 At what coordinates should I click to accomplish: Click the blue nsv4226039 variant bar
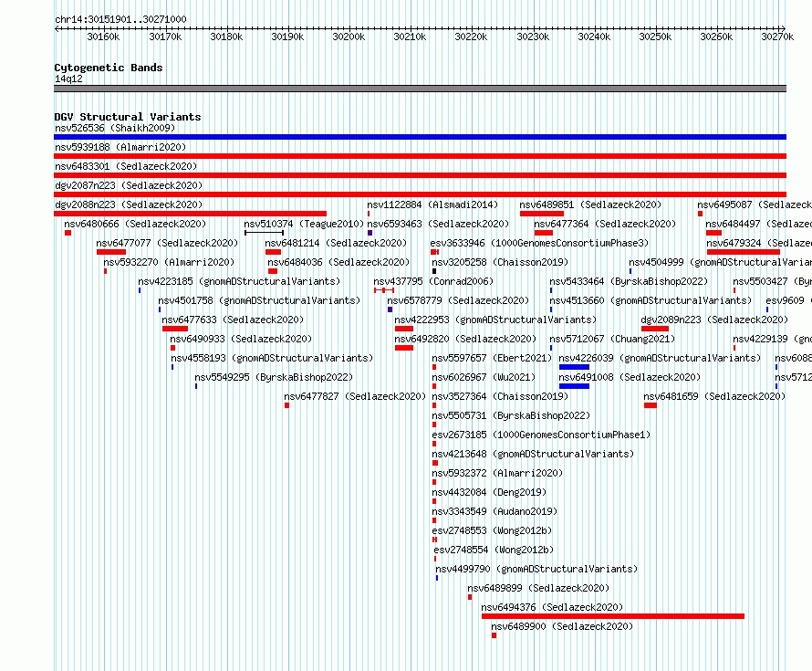(574, 367)
